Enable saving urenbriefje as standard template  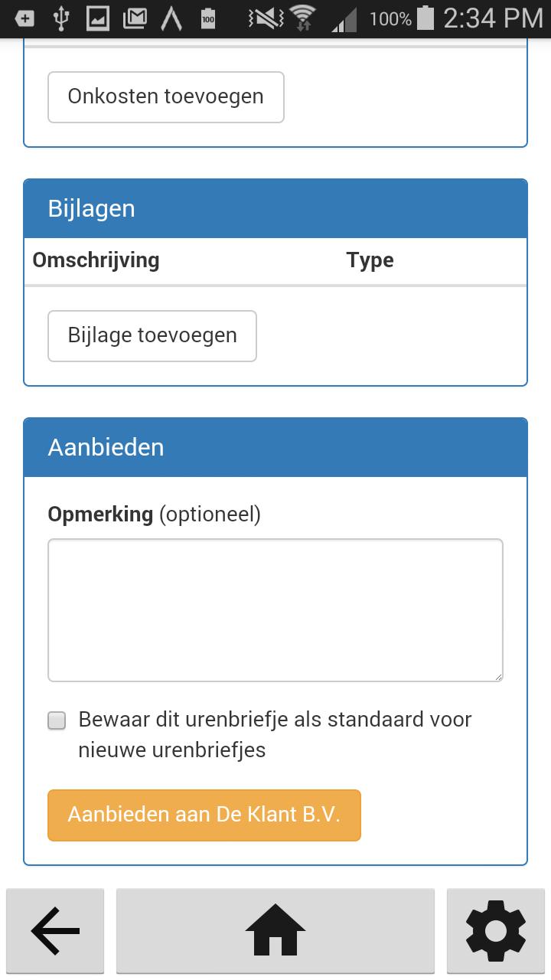point(56,720)
